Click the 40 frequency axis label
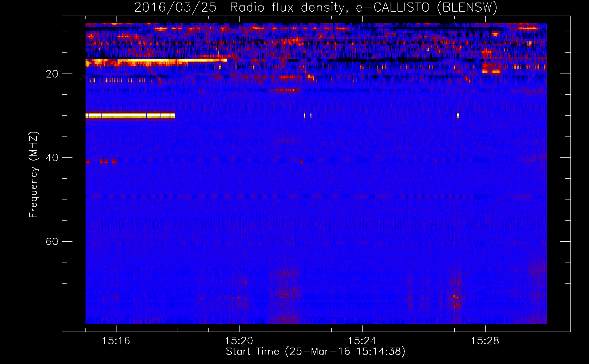 click(52, 158)
